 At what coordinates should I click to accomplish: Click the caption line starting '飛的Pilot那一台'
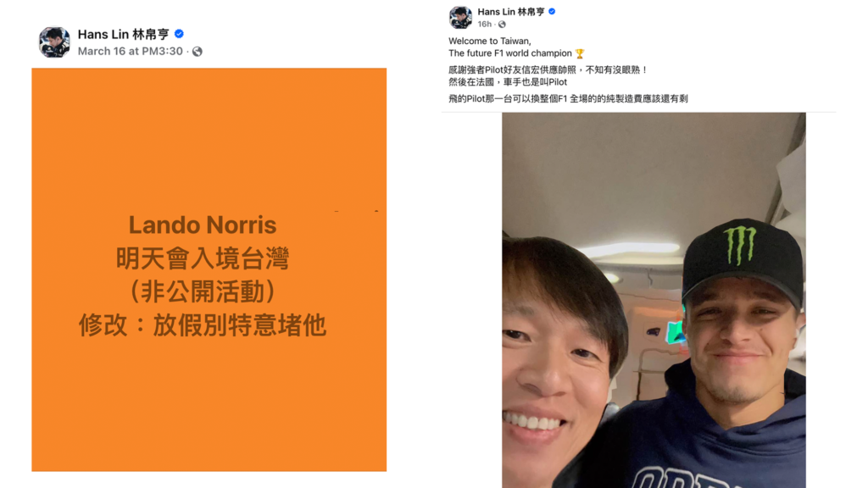tap(568, 98)
